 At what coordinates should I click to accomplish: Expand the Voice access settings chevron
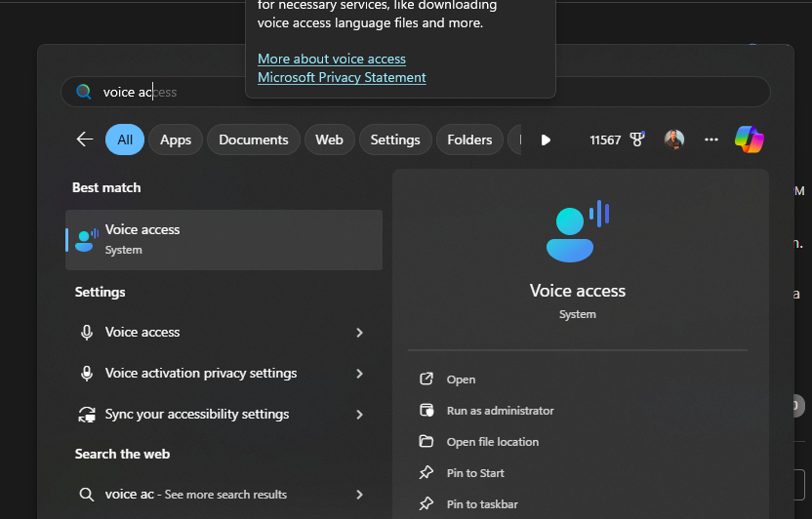[x=359, y=333]
